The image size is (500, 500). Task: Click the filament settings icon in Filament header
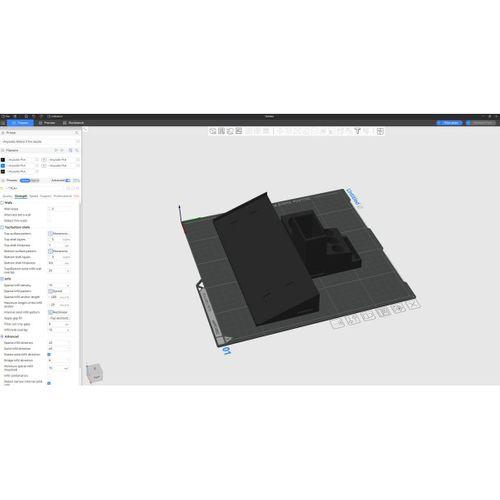click(x=70, y=150)
